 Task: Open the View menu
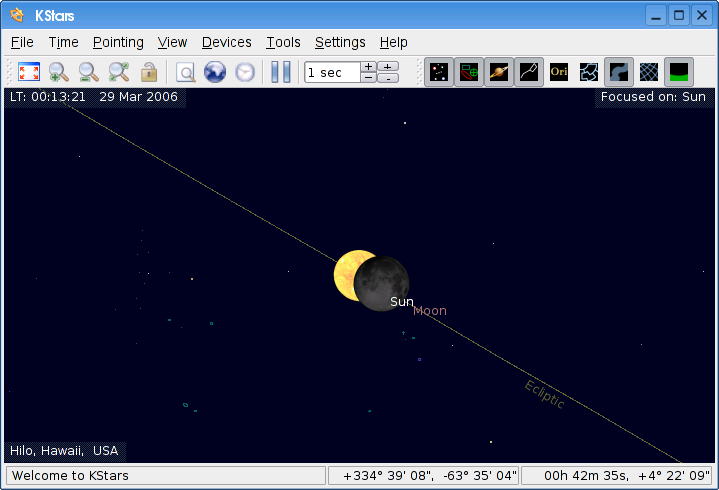(x=172, y=42)
